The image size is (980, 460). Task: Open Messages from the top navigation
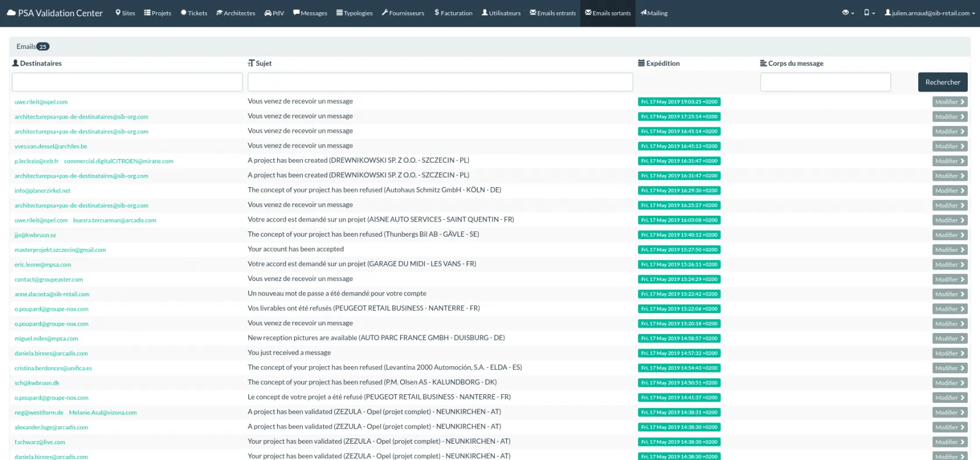pos(310,13)
